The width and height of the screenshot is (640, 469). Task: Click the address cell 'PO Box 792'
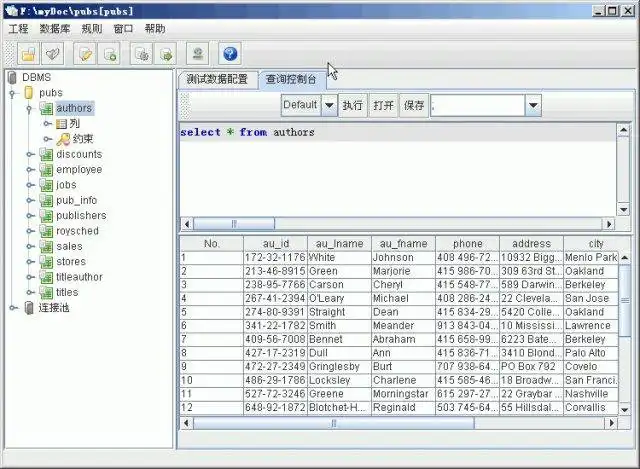point(531,367)
